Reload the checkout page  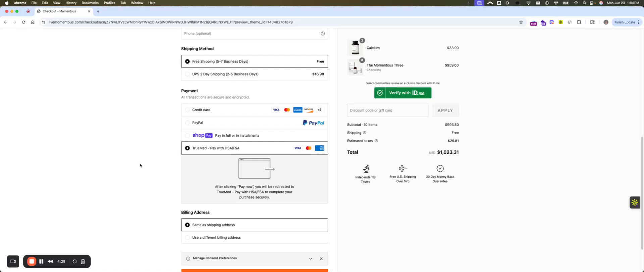coord(23,22)
